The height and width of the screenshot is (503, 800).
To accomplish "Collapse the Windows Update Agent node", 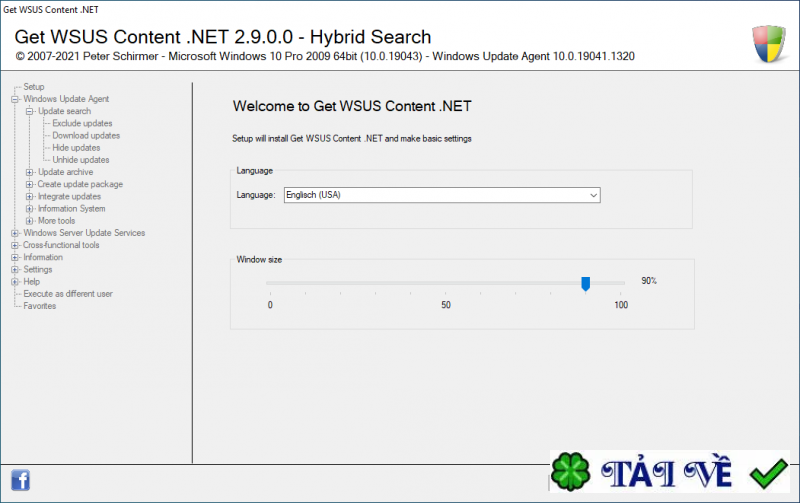I will pyautogui.click(x=15, y=99).
